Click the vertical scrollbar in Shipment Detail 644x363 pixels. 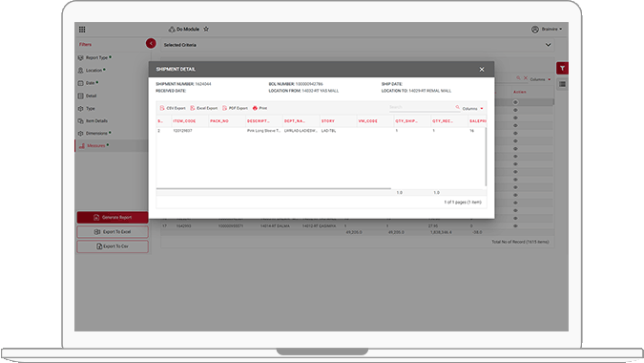486,157
